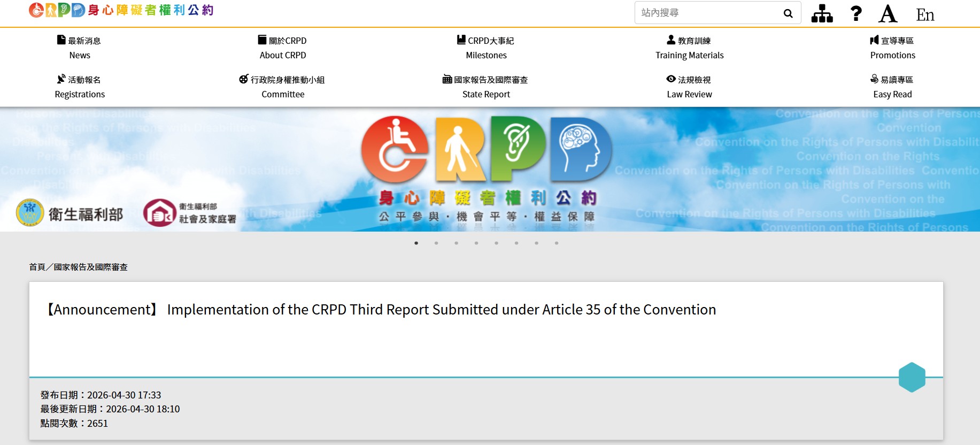
Task: Select the third carousel slide dot
Action: pos(456,243)
